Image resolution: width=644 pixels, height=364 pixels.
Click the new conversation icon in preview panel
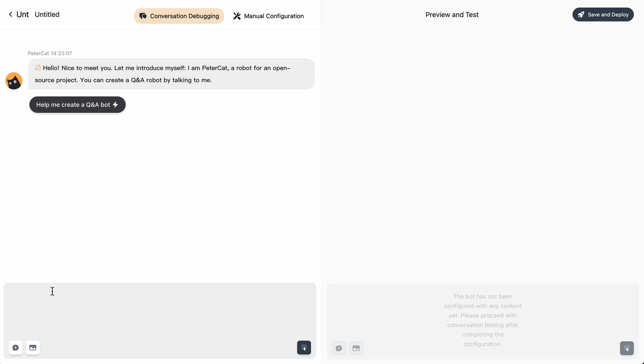[x=339, y=348]
